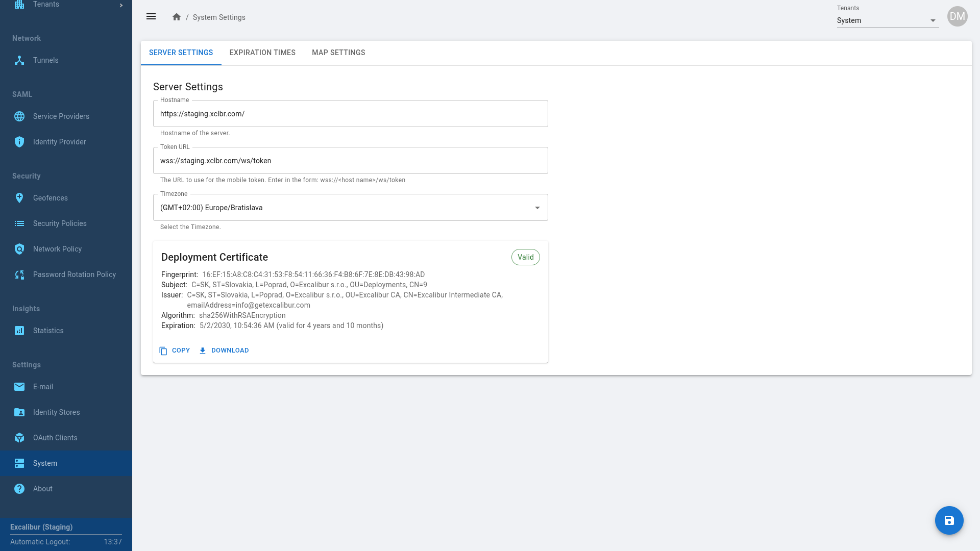980x551 pixels.
Task: Click the DM user avatar
Action: tap(957, 16)
